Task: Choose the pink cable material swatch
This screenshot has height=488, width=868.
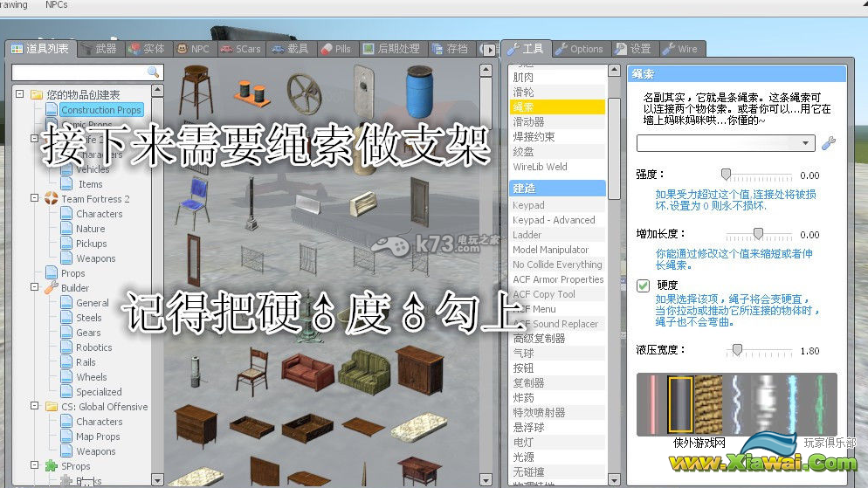Action: (x=652, y=404)
